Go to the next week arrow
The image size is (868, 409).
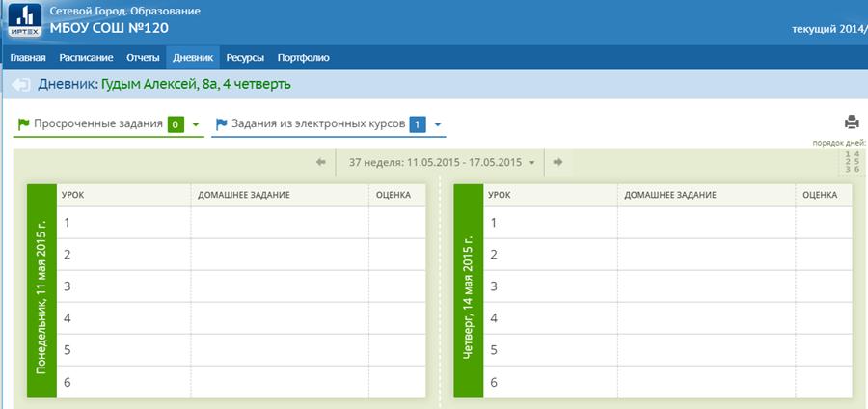pyautogui.click(x=558, y=162)
